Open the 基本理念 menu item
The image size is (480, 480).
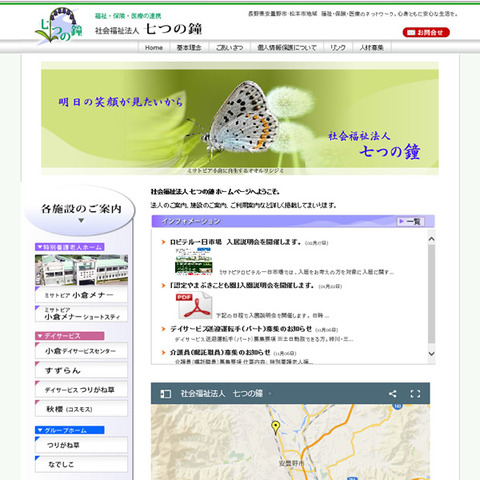(x=189, y=48)
